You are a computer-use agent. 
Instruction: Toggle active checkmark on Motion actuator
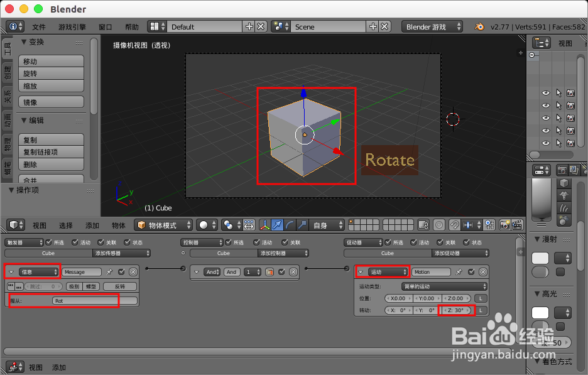(471, 272)
